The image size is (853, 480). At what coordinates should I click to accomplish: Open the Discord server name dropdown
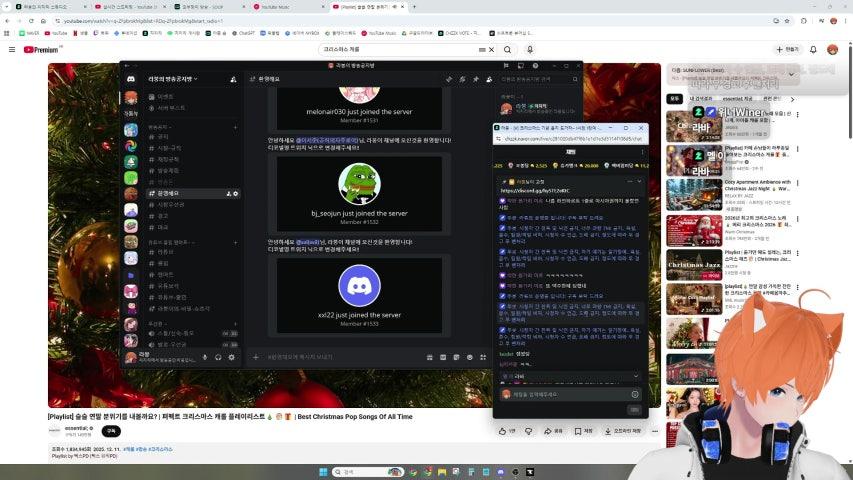click(x=173, y=79)
